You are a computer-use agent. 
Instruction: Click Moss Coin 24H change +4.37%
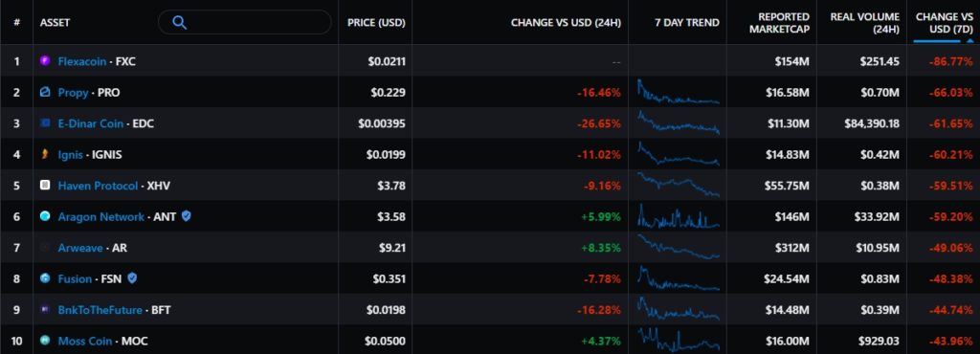point(601,341)
